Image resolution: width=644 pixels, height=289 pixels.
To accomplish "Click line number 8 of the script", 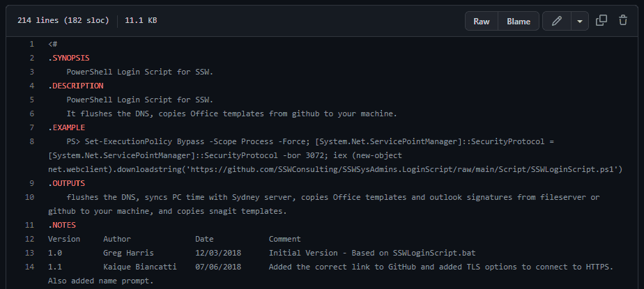I will pos(31,141).
